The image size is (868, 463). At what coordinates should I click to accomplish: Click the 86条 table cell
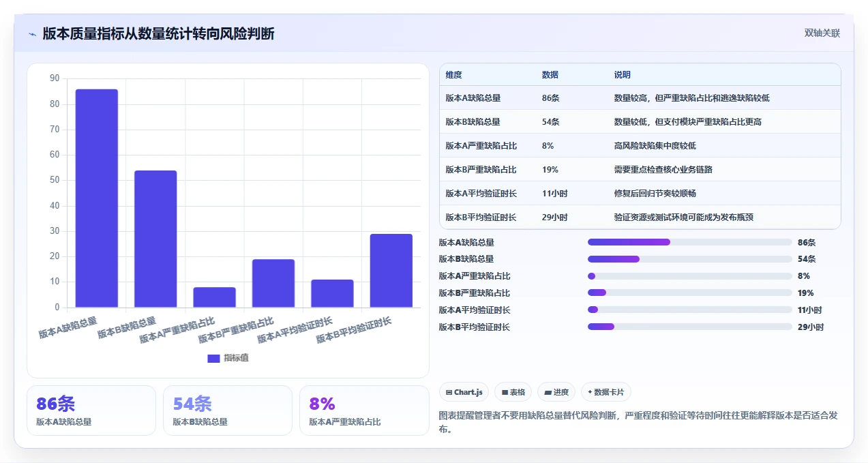pyautogui.click(x=551, y=98)
